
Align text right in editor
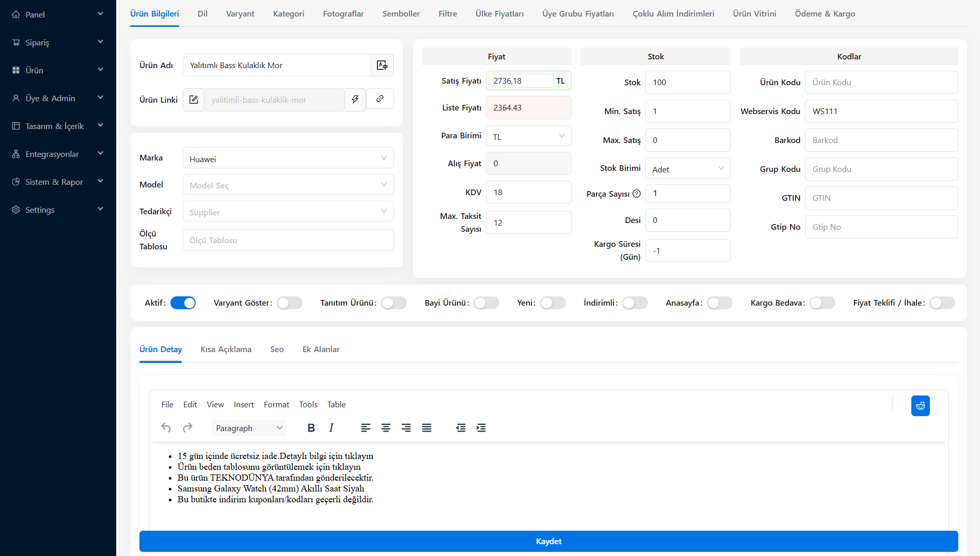tap(406, 427)
